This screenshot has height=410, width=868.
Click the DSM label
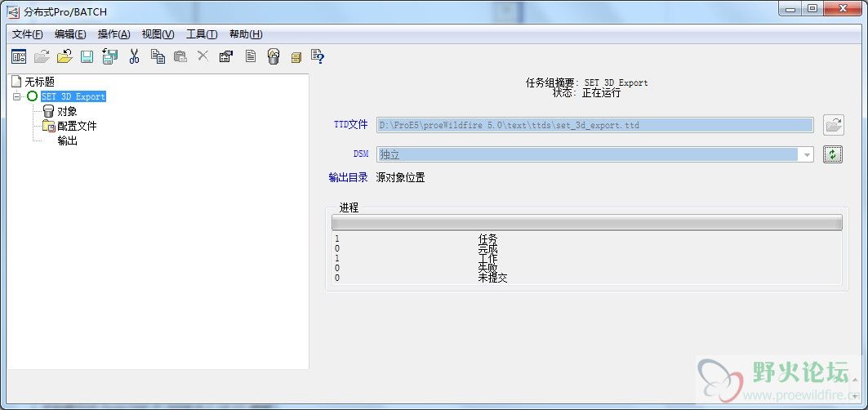(361, 154)
